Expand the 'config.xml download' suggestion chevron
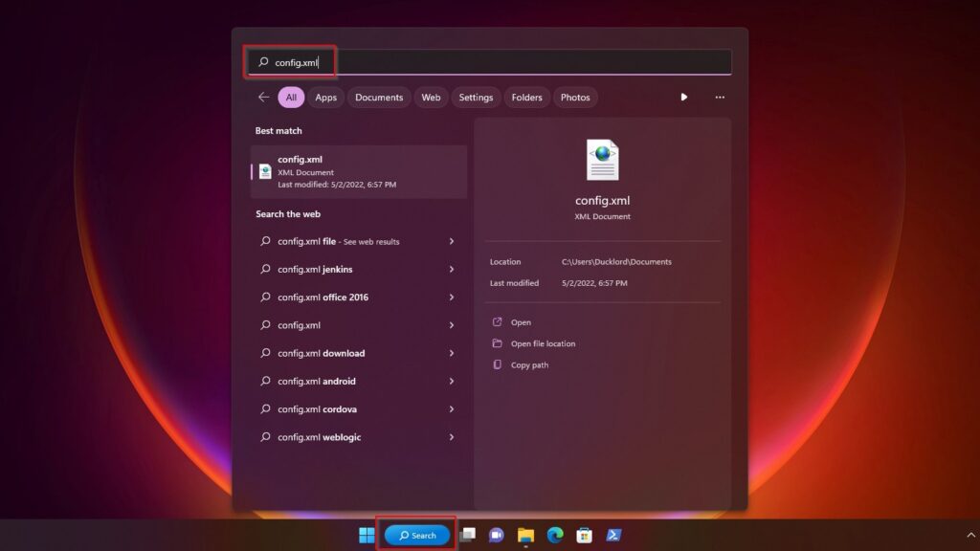This screenshot has height=551, width=980. click(x=452, y=353)
